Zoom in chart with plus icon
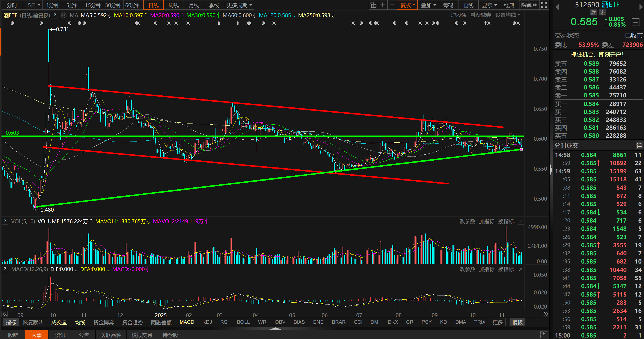This screenshot has height=339, width=644. pos(383,5)
